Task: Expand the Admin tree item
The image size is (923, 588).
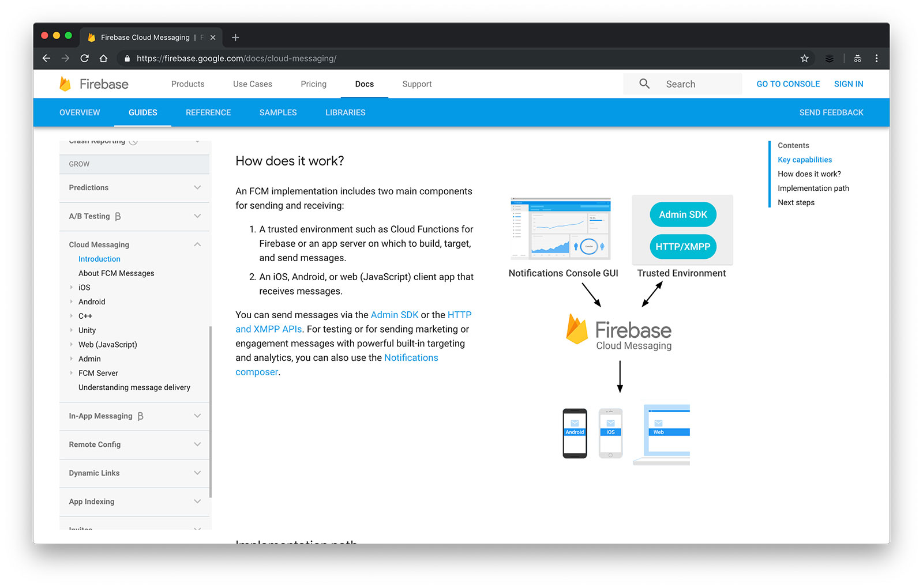Action: point(72,359)
